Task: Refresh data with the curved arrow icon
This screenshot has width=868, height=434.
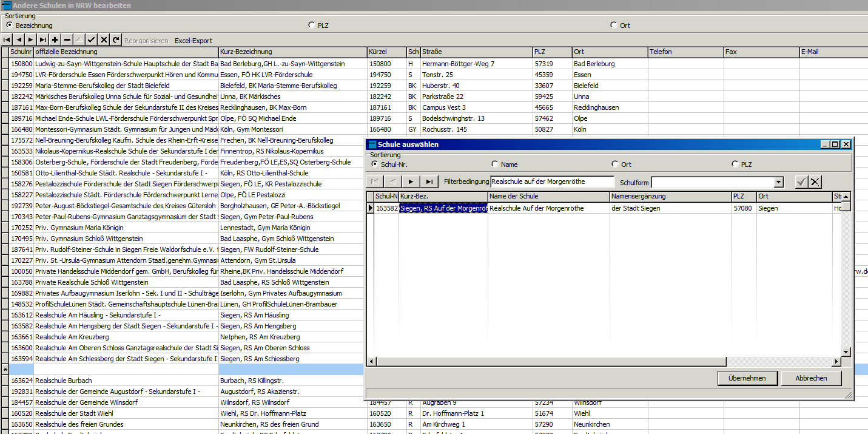Action: pyautogui.click(x=116, y=40)
